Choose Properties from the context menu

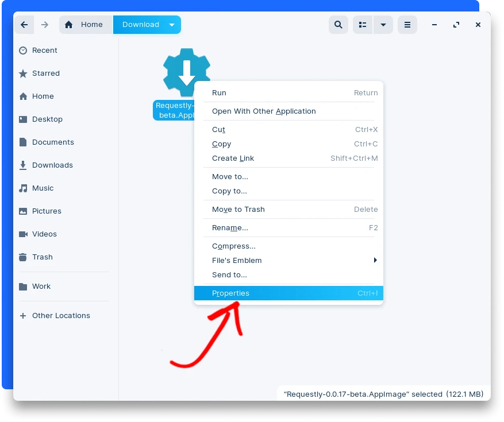tap(288, 293)
